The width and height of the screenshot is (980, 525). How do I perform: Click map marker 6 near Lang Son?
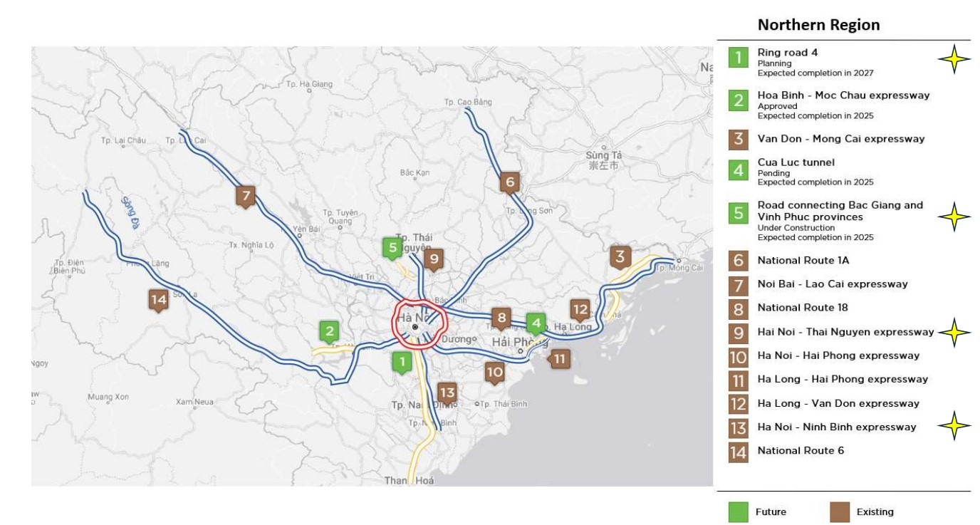[x=509, y=182]
